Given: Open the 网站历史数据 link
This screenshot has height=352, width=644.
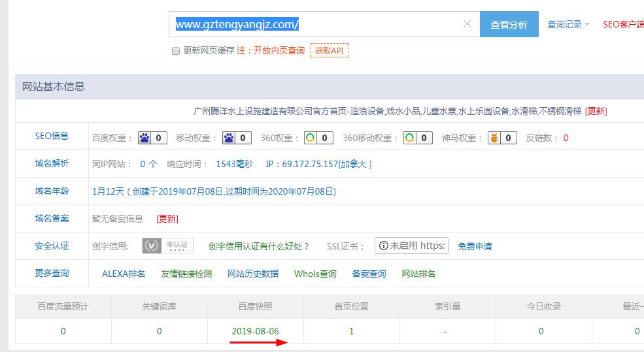Looking at the screenshot, I should point(253,274).
